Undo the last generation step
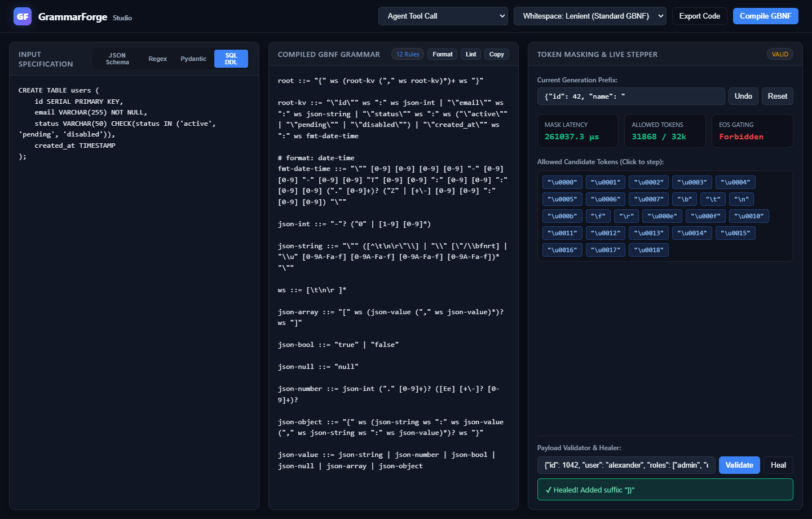This screenshot has width=812, height=519. point(743,96)
